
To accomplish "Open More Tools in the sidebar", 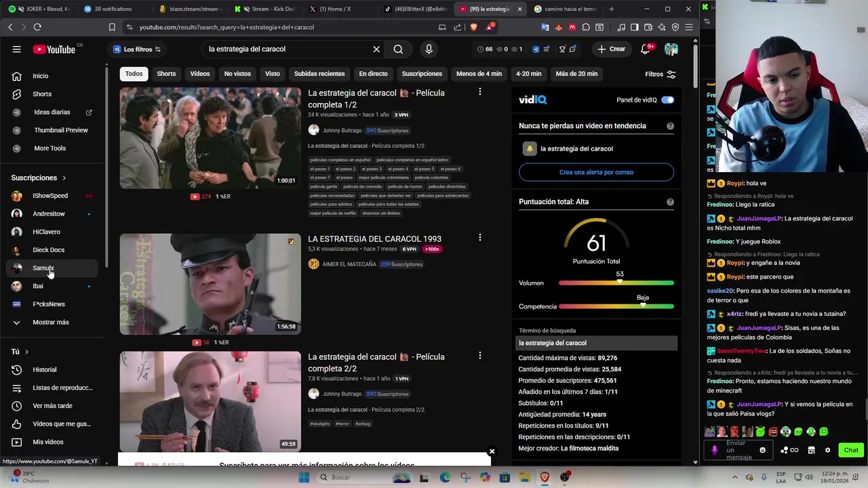I will [53, 148].
